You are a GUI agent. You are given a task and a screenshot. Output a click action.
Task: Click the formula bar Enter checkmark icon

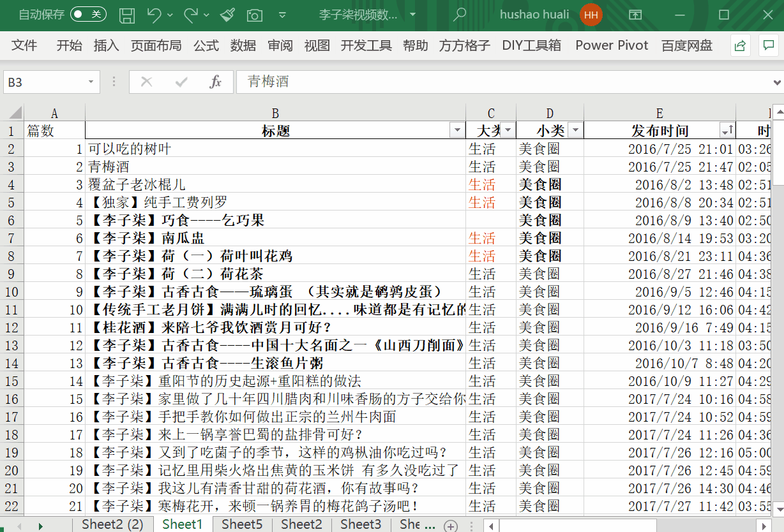click(x=181, y=82)
